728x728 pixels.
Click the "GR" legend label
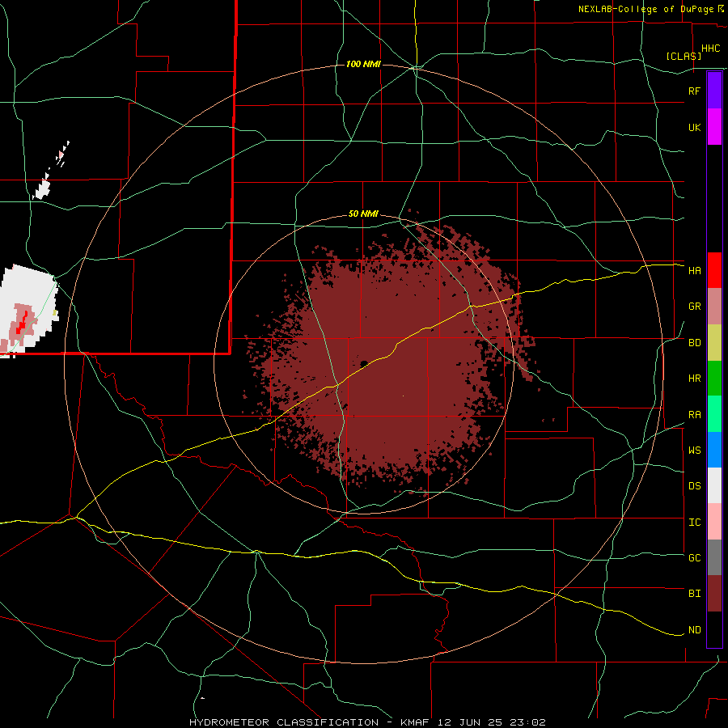coord(694,307)
